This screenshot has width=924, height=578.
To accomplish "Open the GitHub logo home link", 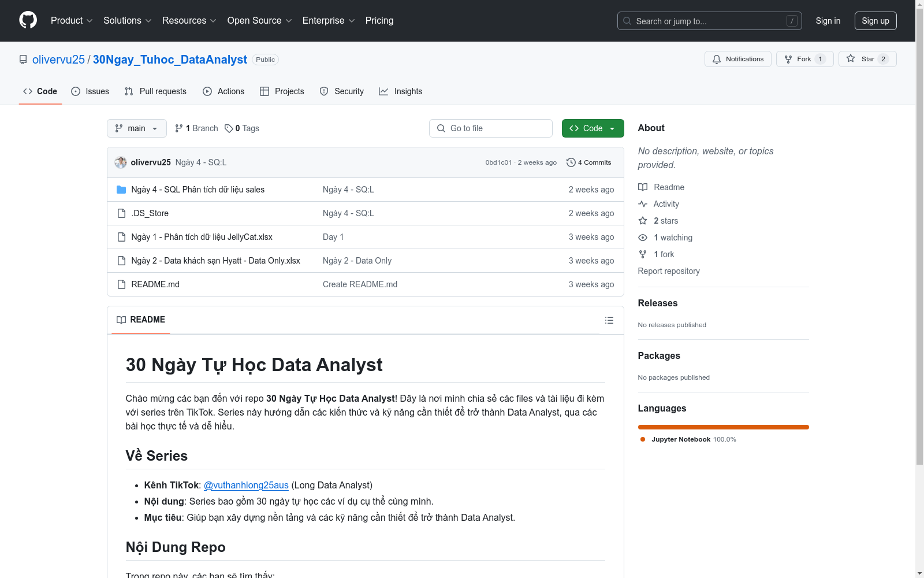I will [x=28, y=20].
